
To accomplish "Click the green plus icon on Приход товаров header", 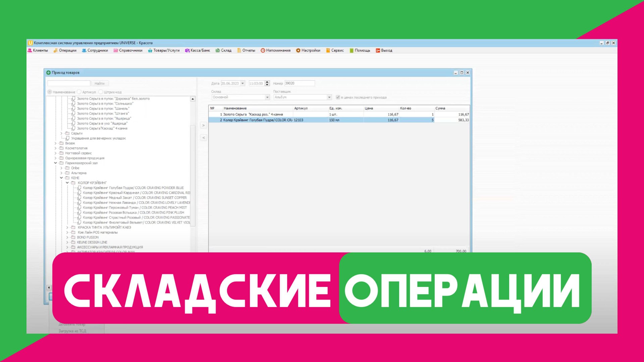I will 48,72.
